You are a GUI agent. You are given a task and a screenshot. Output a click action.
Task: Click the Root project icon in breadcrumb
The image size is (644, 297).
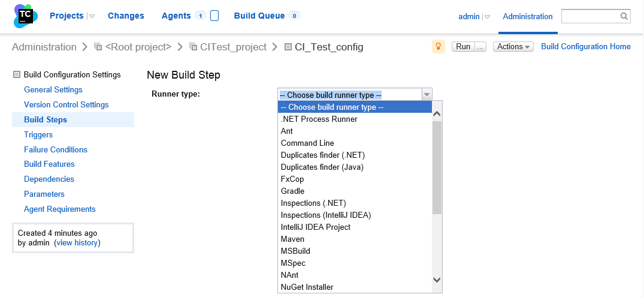(x=98, y=47)
